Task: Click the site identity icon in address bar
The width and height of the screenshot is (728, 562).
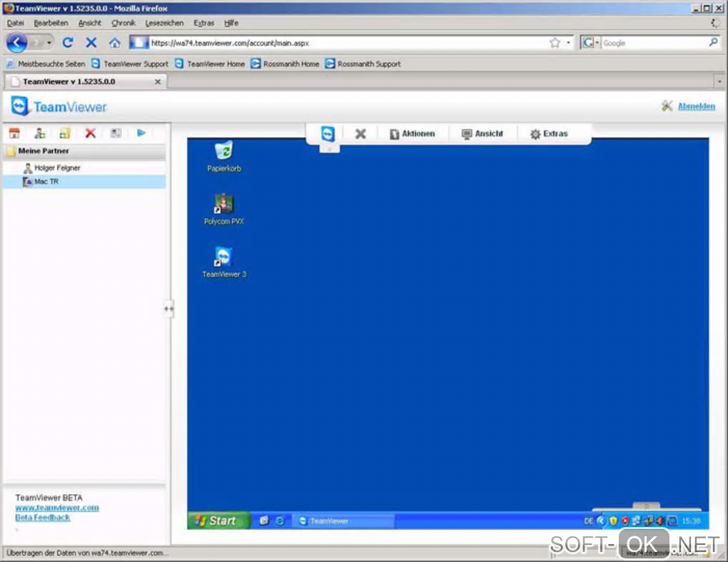Action: [x=139, y=43]
